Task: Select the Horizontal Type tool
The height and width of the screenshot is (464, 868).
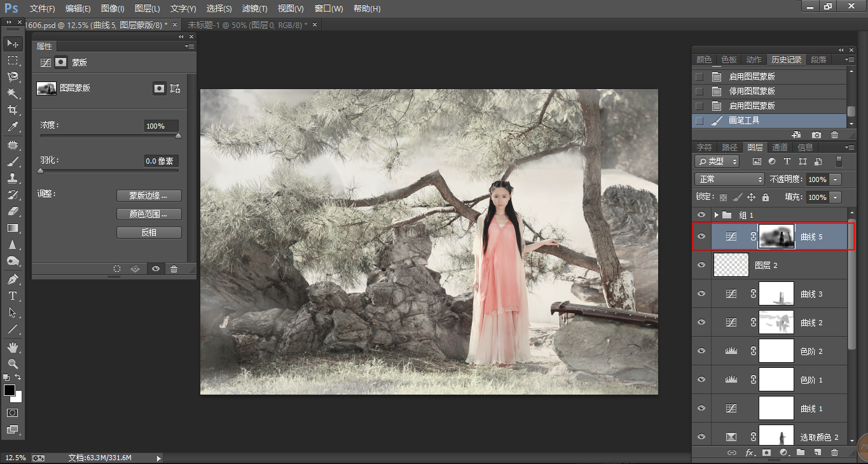Action: 12,296
